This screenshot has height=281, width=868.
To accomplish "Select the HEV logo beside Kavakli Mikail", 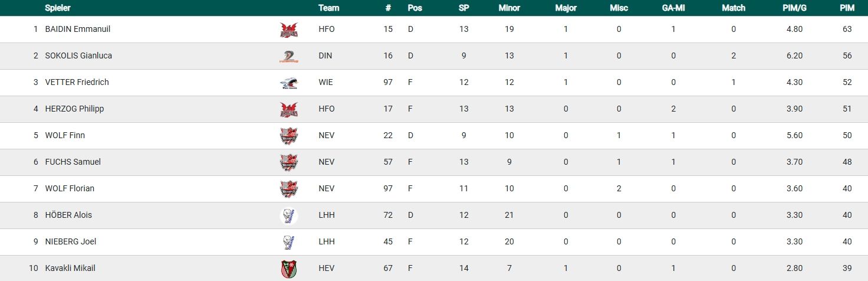I will pos(289,269).
